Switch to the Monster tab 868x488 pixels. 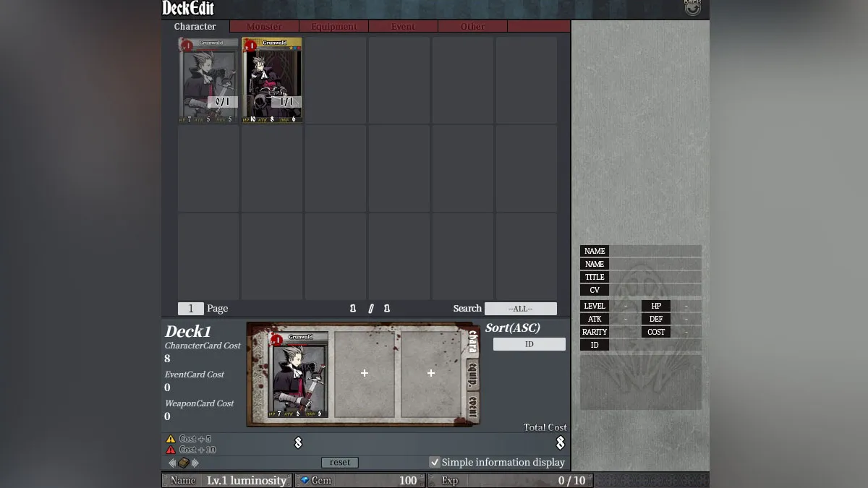(x=264, y=27)
